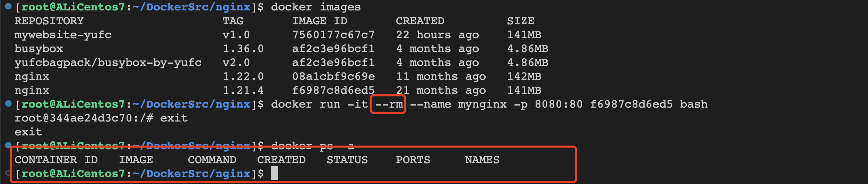
Task: Click the nginx tag 1.22.0
Action: [x=243, y=76]
